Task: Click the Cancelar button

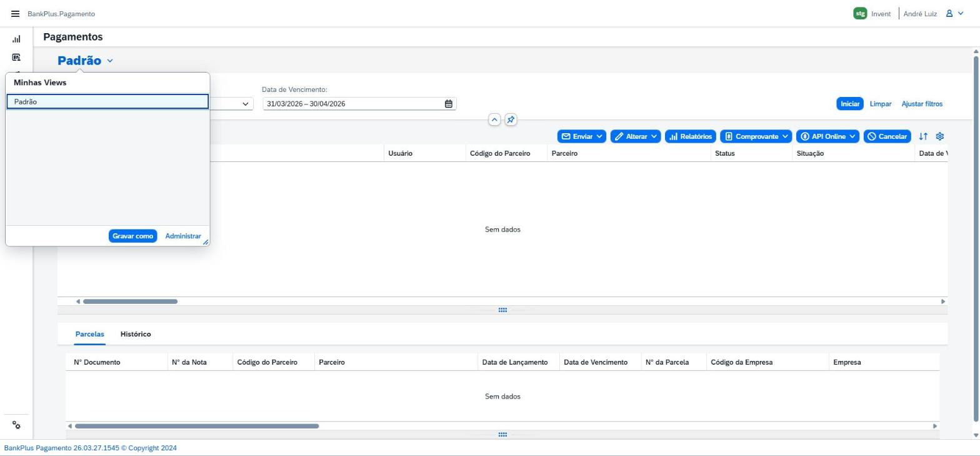Action: 887,136
